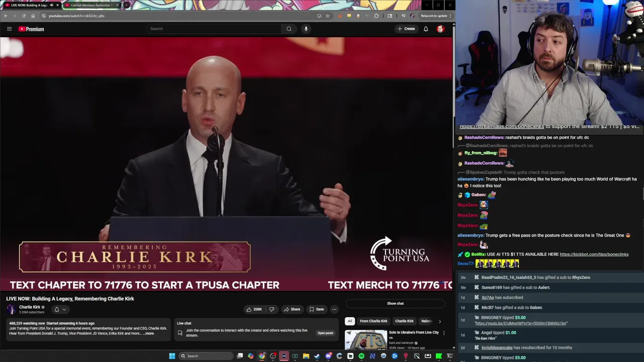Click the Windows taskbar search box
This screenshot has width=644, height=362.
tap(206, 356)
